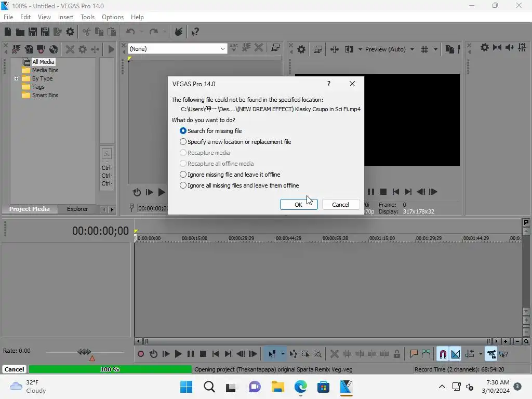Click split screen view icon in preview
The image size is (532, 399).
[349, 49]
